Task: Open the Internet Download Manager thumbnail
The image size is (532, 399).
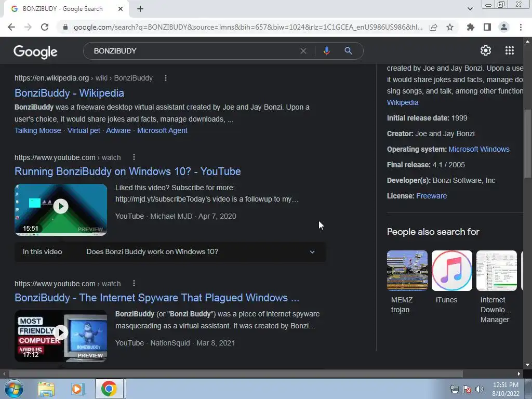Action: pos(496,271)
